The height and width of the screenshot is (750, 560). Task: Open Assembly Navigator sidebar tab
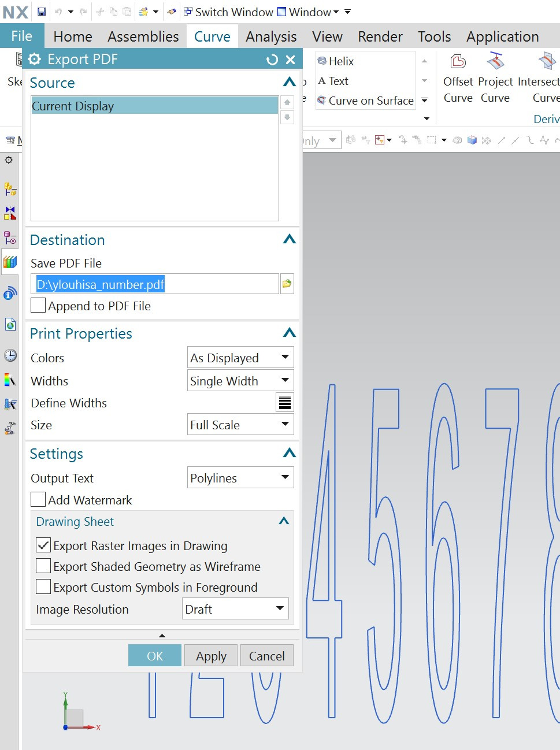pyautogui.click(x=10, y=188)
